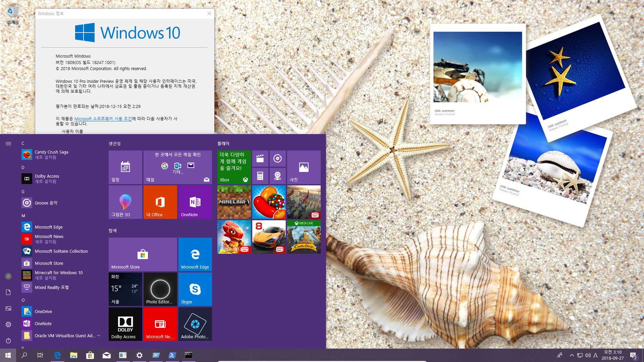Show hidden tray icons chevron
This screenshot has height=362, width=644.
tap(572, 355)
